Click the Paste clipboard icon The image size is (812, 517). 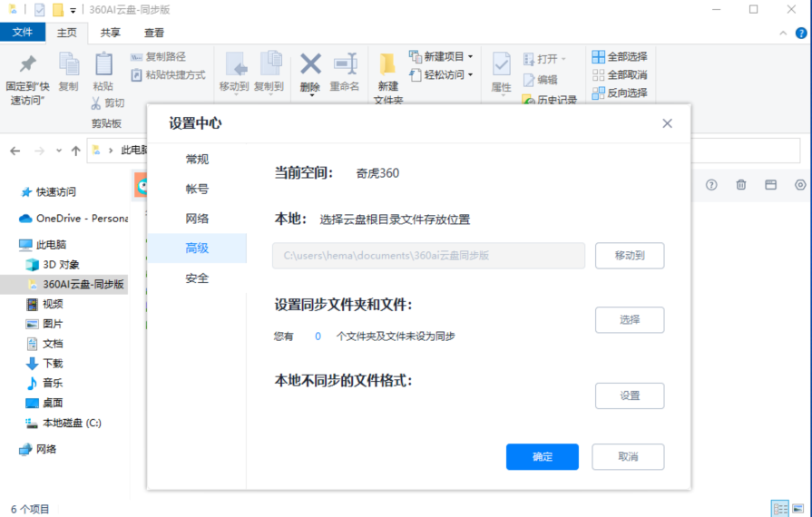click(x=103, y=64)
